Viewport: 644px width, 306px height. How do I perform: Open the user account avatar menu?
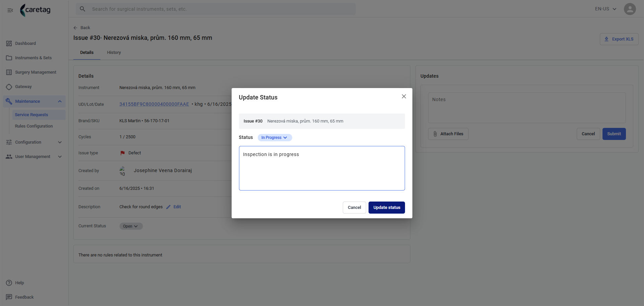click(x=630, y=9)
